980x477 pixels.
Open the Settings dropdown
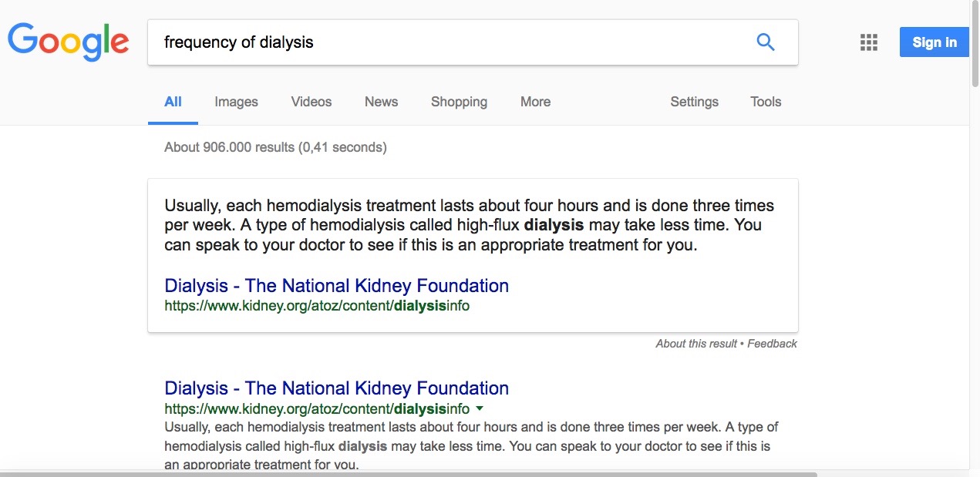click(x=694, y=102)
